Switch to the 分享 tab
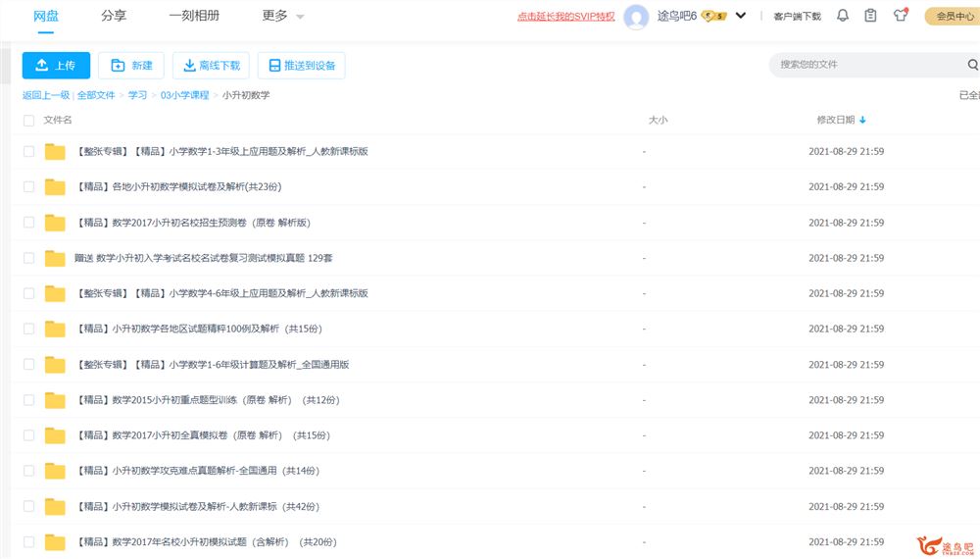The image size is (980, 559). 114,16
